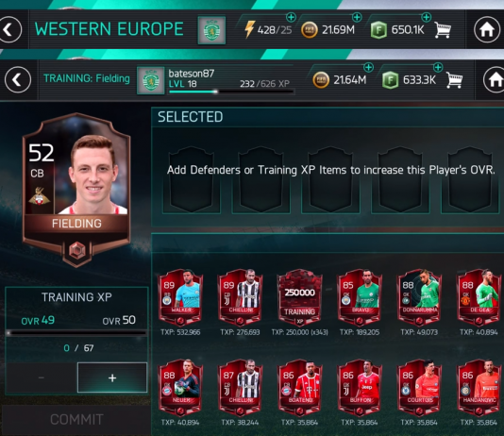Add stamina via plus above 428/25

click(291, 17)
